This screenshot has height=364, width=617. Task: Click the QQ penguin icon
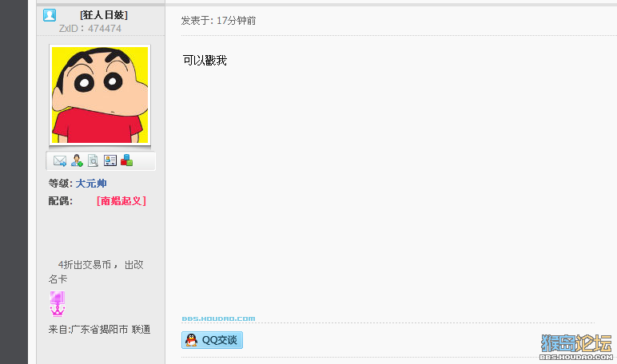tap(192, 340)
